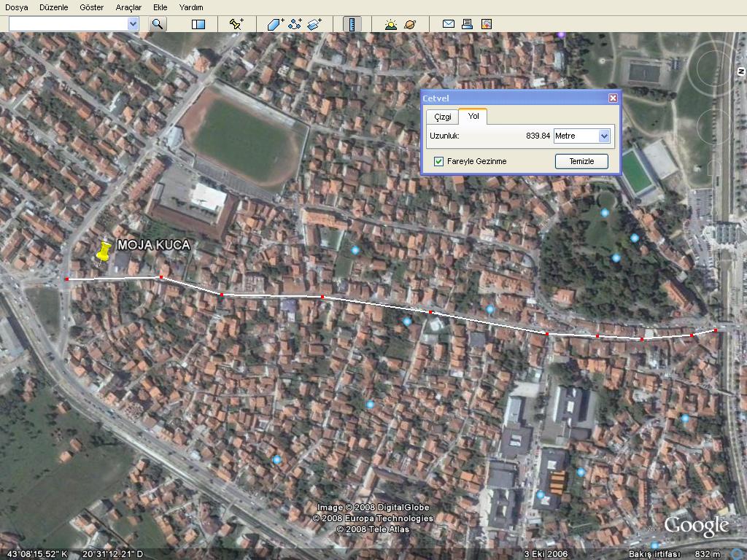Open the Email view icon
747x560 pixels.
point(447,24)
